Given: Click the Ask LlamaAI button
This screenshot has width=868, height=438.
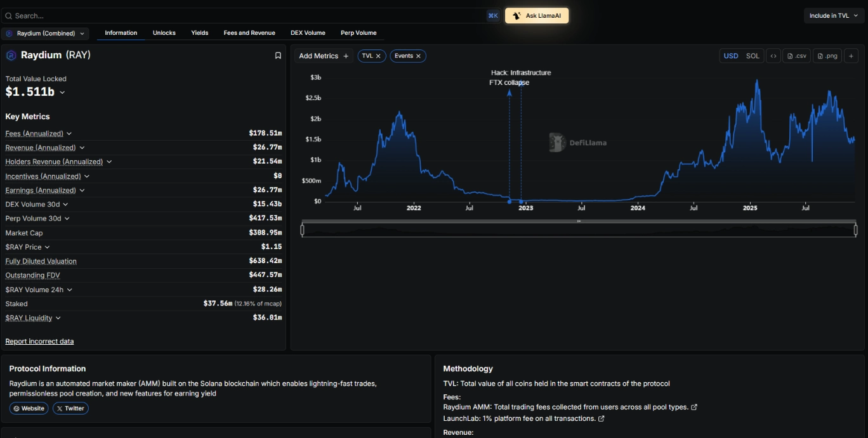Looking at the screenshot, I should (x=537, y=16).
